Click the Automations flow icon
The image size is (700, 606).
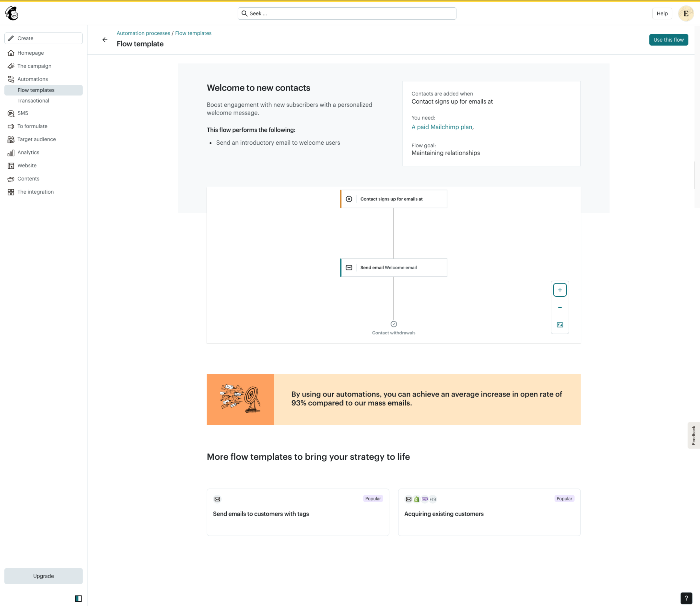(11, 79)
